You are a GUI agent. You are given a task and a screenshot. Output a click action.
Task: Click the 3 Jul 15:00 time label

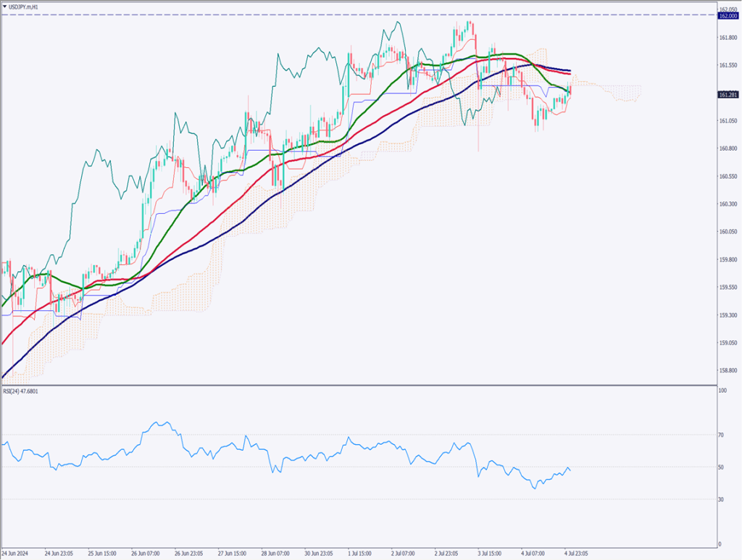click(489, 553)
